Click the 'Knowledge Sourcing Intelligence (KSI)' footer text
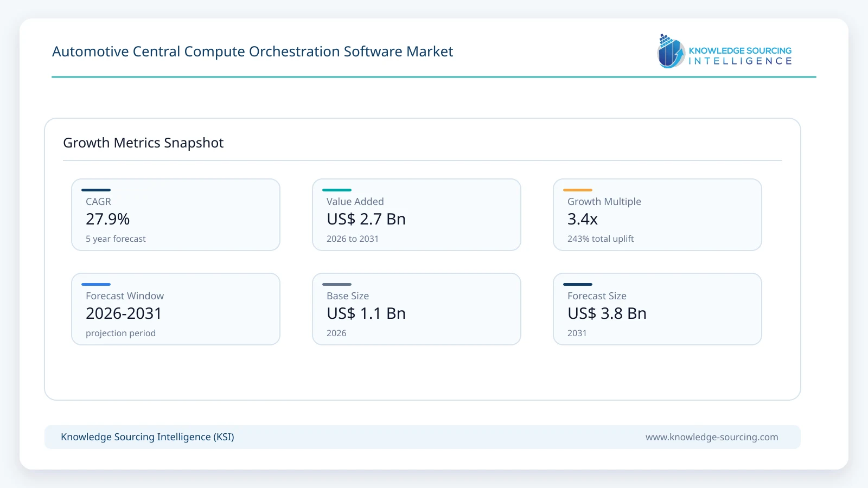Screen dimensions: 868x488 point(148,437)
